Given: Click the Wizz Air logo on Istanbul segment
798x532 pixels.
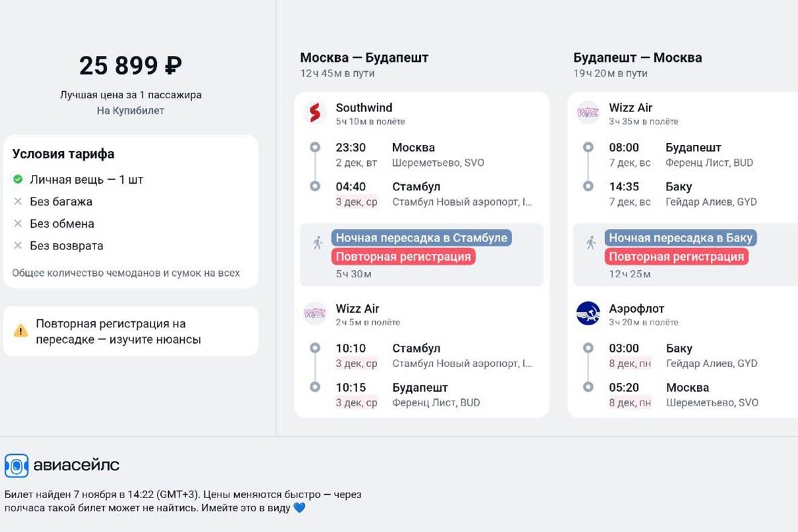Looking at the screenshot, I should click(x=315, y=313).
